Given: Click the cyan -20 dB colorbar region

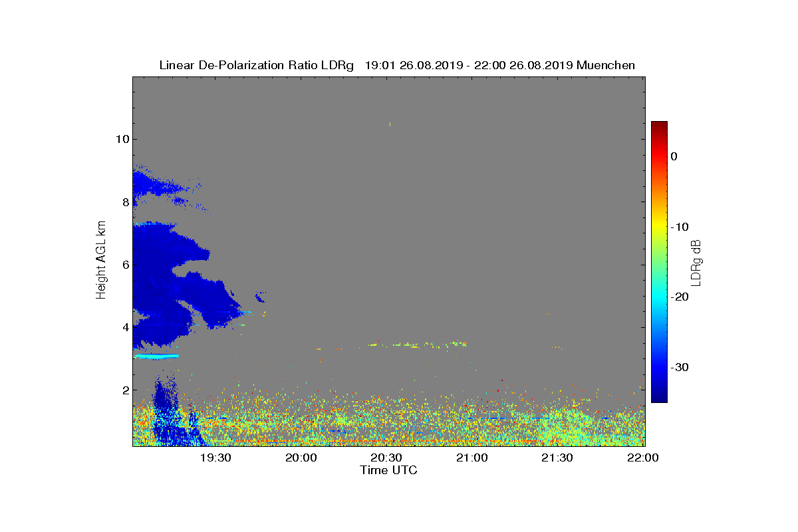Looking at the screenshot, I should click(x=659, y=297).
